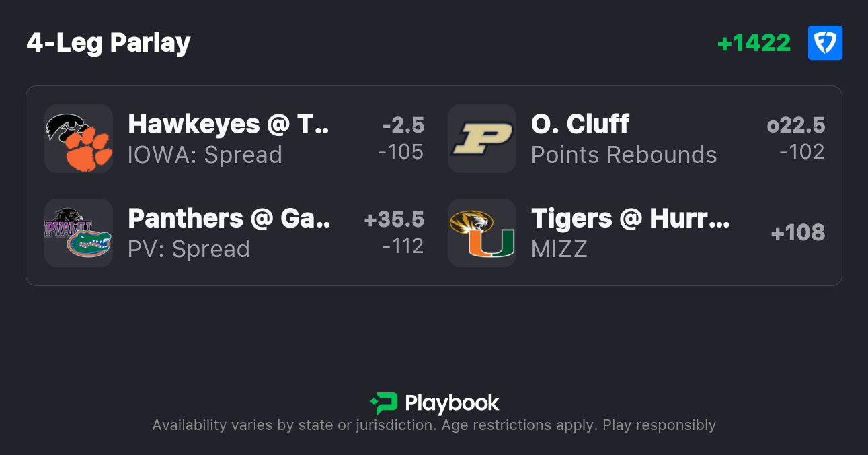Select the Purdue P logo

click(481, 139)
